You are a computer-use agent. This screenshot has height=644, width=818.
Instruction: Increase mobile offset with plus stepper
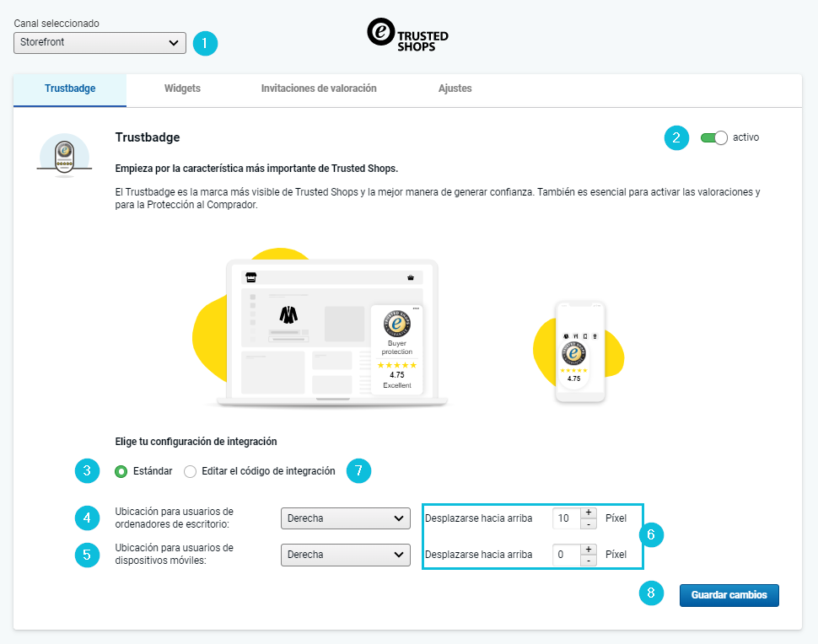point(589,549)
